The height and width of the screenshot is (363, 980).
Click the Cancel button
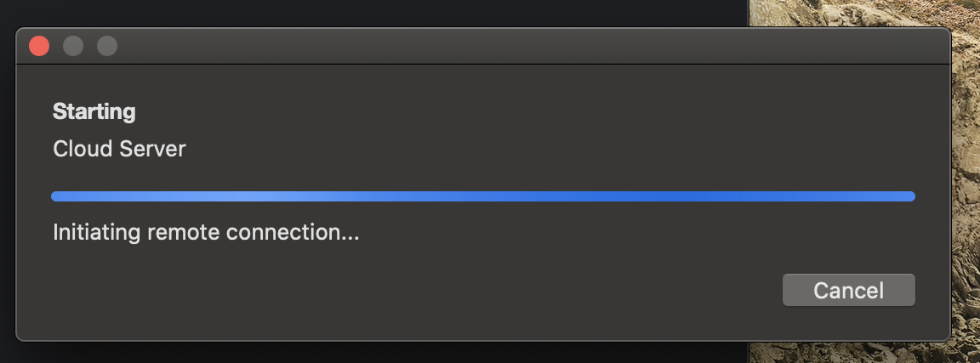(849, 290)
